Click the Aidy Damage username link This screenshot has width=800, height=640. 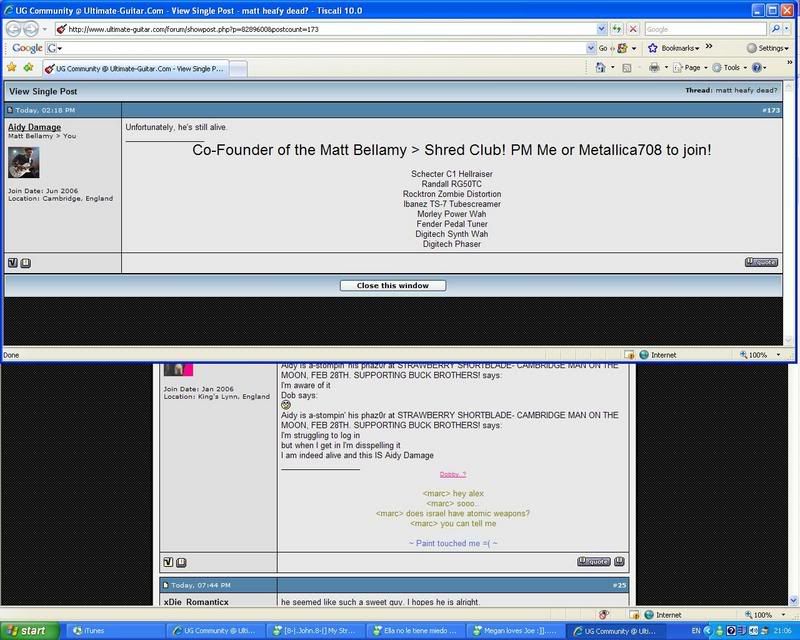pos(34,127)
